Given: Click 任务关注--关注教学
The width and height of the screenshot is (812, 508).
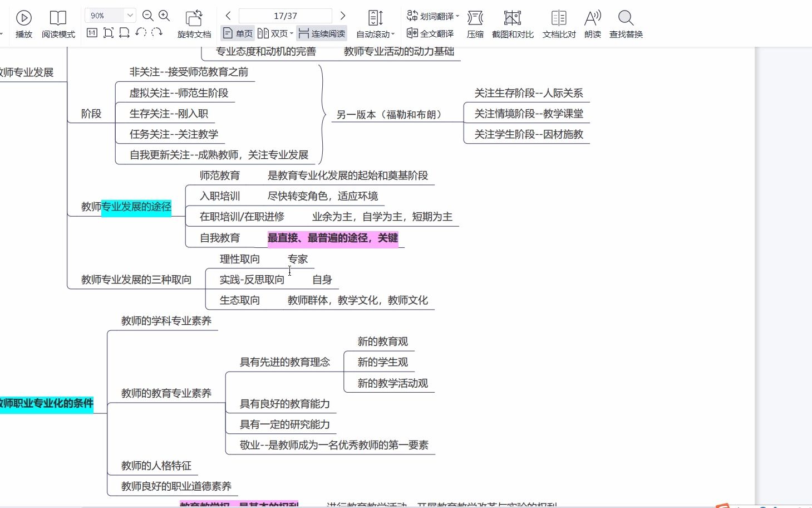Looking at the screenshot, I should tap(174, 134).
